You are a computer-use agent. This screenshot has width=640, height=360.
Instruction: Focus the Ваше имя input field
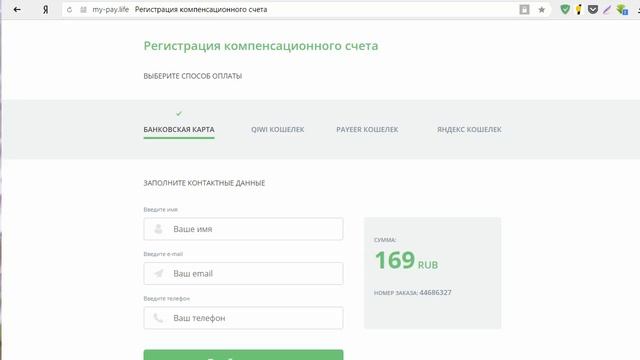point(243,229)
